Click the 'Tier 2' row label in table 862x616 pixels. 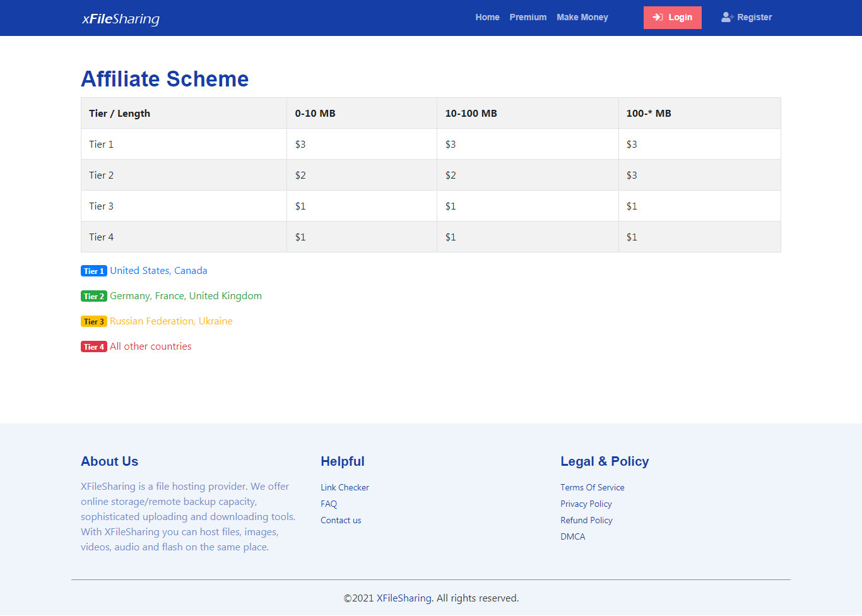tap(101, 175)
